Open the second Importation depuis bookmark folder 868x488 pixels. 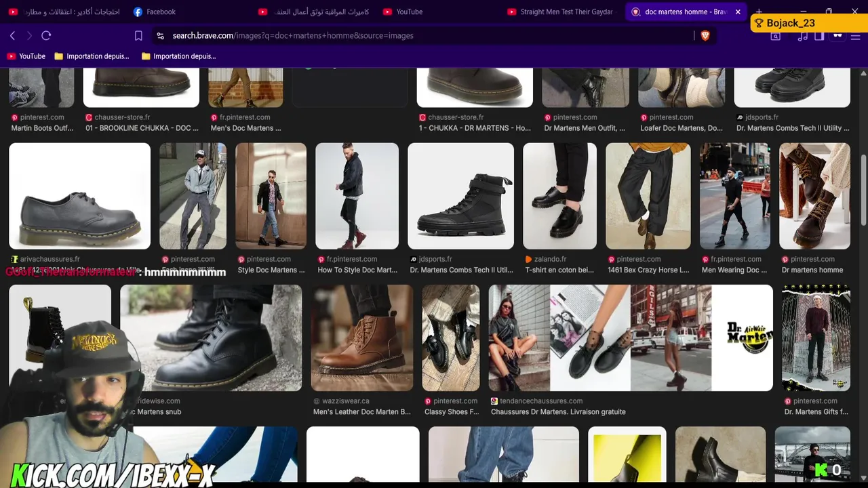click(x=178, y=56)
